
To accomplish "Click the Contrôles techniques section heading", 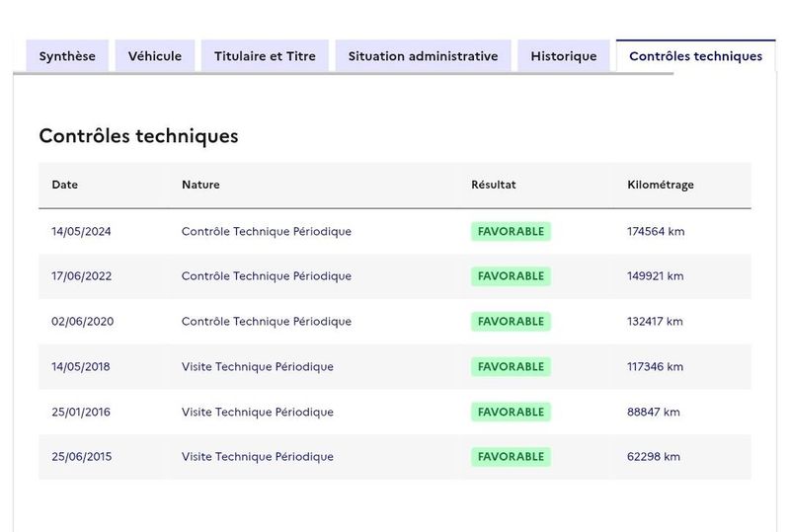I will pyautogui.click(x=138, y=136).
